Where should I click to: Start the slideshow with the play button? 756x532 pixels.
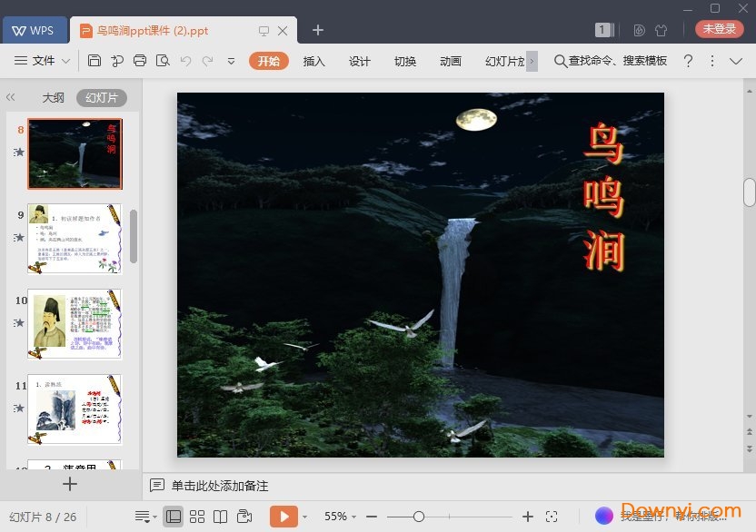pyautogui.click(x=285, y=516)
